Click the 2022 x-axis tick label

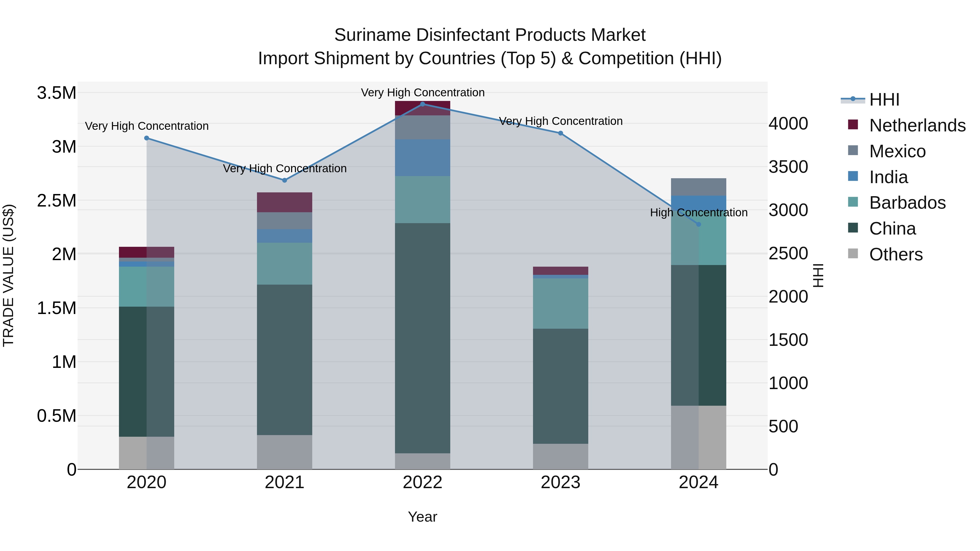[422, 482]
